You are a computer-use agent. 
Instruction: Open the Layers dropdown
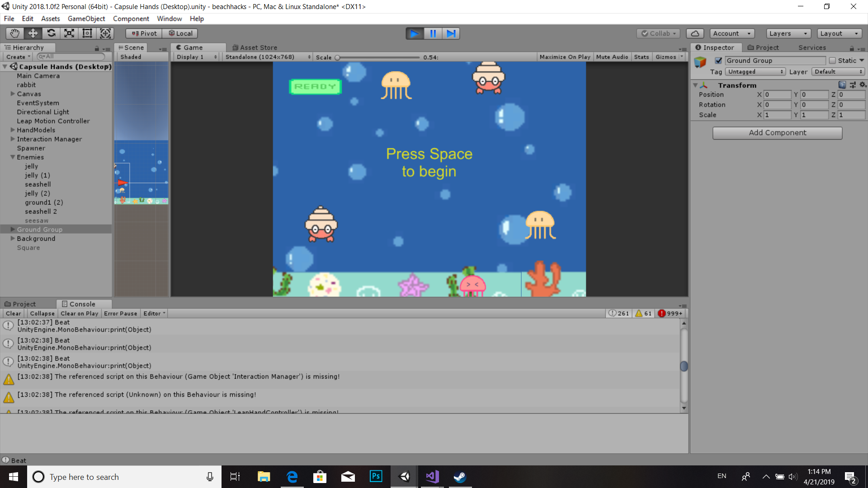click(x=788, y=33)
